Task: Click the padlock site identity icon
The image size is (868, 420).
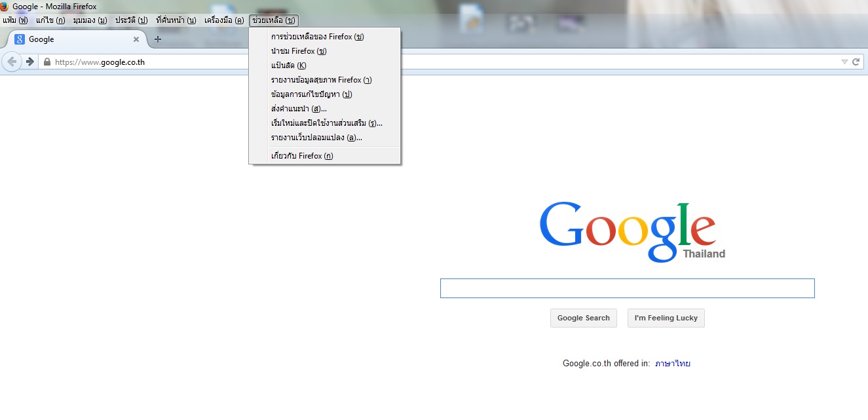Action: coord(47,62)
